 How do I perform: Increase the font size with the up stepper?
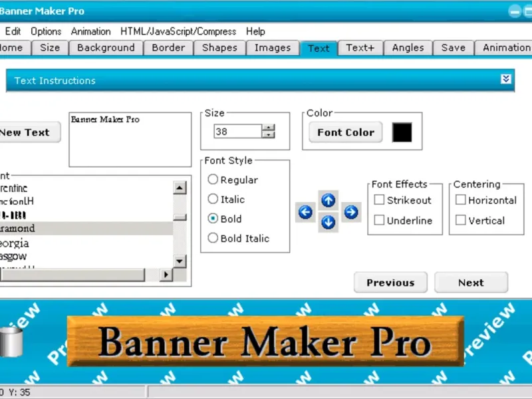tap(269, 128)
